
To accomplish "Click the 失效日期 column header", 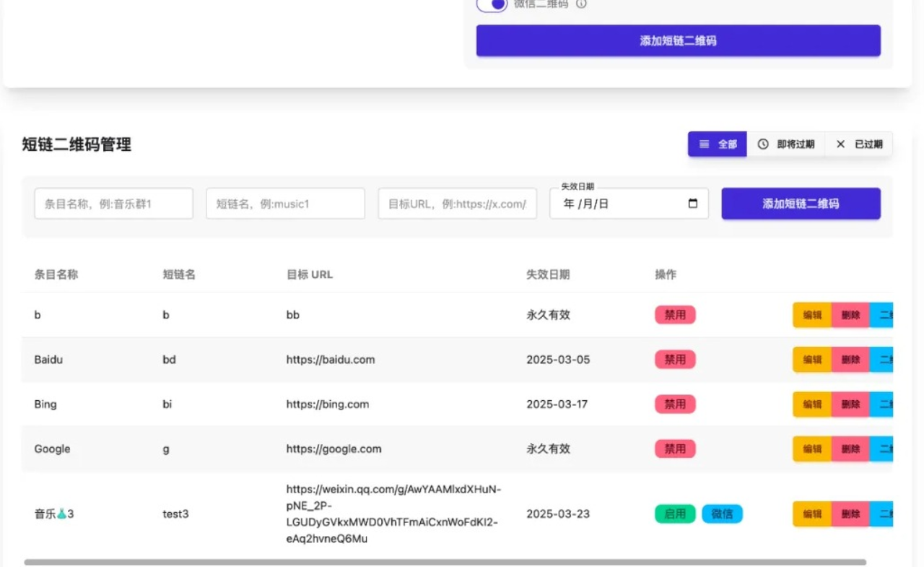I will coord(548,274).
